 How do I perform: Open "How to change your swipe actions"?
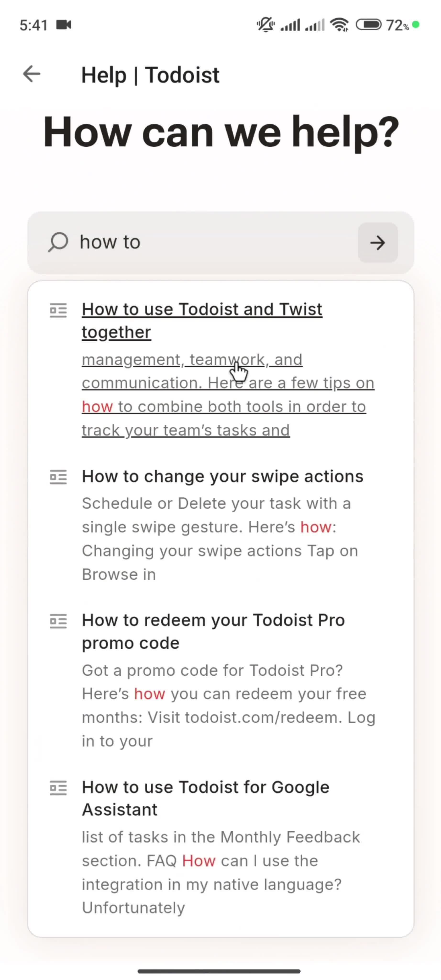pyautogui.click(x=223, y=476)
